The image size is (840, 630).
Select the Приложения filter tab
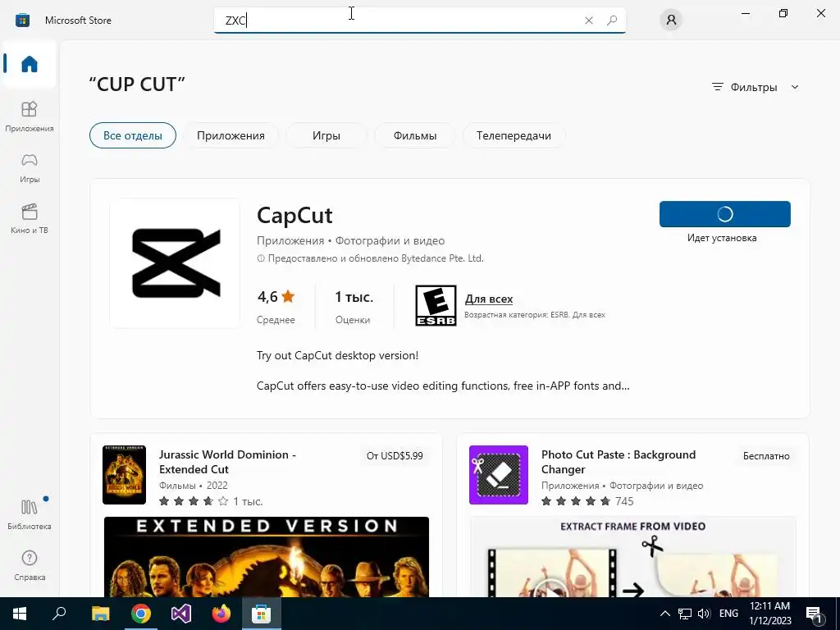231,135
